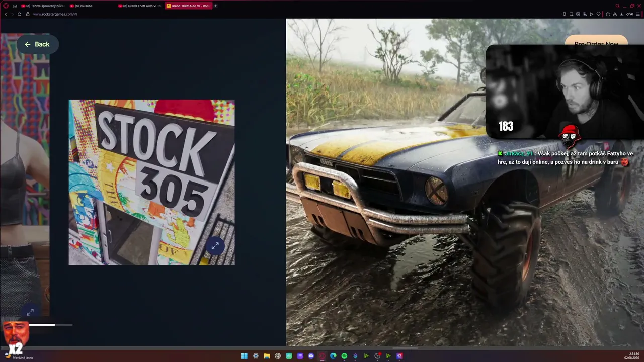644x362 pixels.
Task: Switch to the '(8) YouTube' tab
Action: point(92,6)
